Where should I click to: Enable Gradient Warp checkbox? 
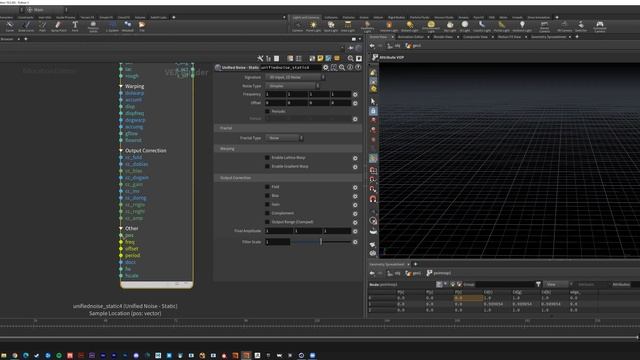tap(267, 167)
